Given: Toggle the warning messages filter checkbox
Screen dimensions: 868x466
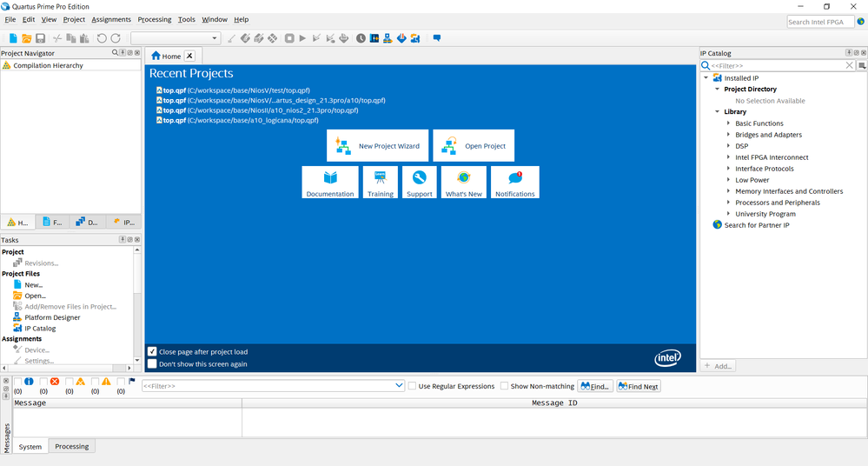Looking at the screenshot, I should (96, 381).
